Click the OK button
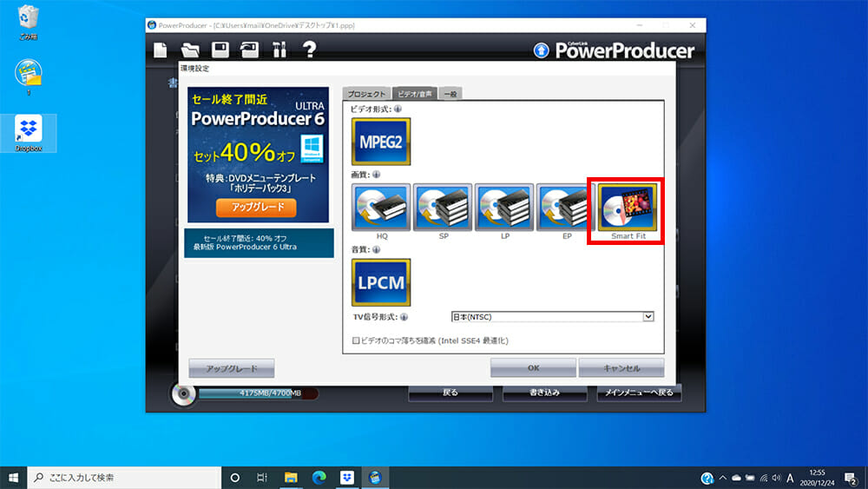 (x=533, y=367)
